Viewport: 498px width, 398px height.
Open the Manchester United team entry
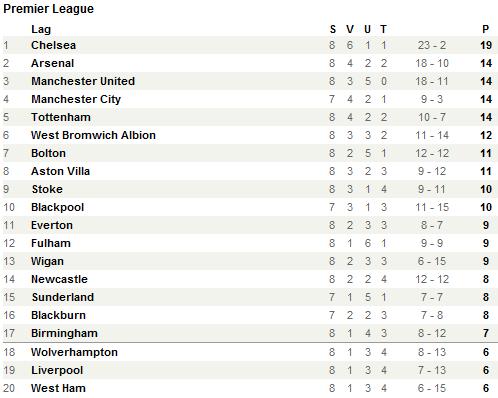83,81
